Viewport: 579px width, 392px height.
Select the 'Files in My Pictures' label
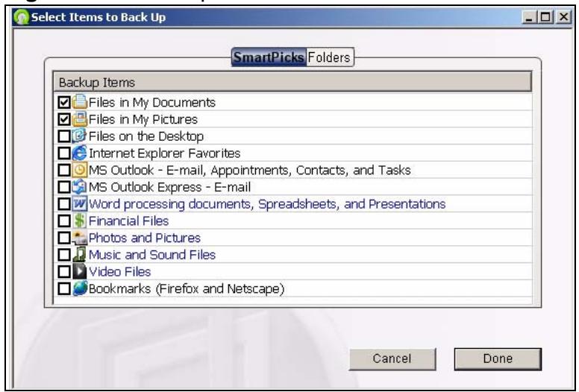(143, 119)
